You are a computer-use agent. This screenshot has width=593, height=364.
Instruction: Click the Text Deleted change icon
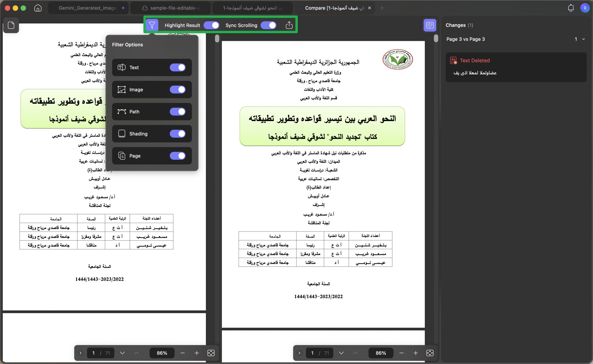pyautogui.click(x=453, y=60)
